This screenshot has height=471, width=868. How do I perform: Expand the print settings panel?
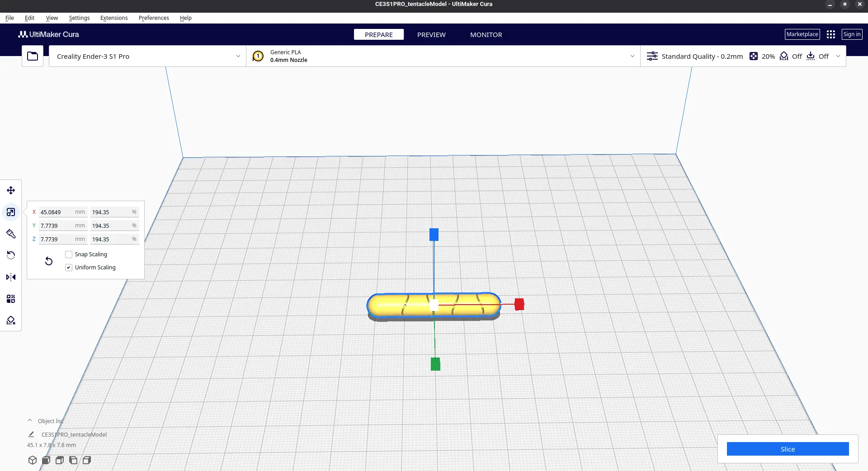tap(839, 56)
